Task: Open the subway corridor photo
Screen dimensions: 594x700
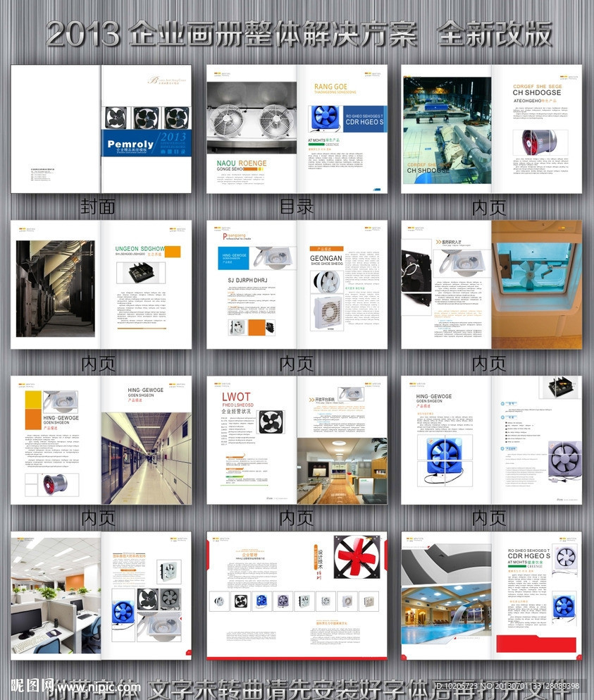Action: point(147,458)
